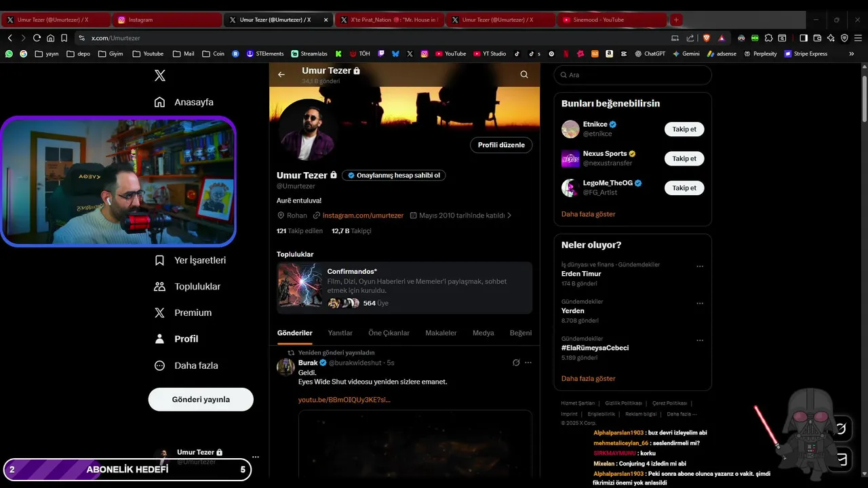868x488 pixels.
Task: Click the Gönderi yayınla button
Action: tap(201, 399)
